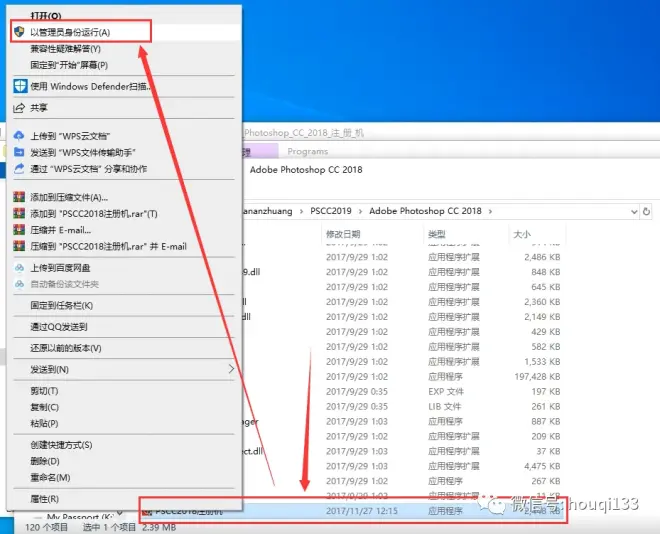Click WinRAR icon for 添加到压缩文件(A)...
Screen dimensions: 660x534
click(x=19, y=197)
